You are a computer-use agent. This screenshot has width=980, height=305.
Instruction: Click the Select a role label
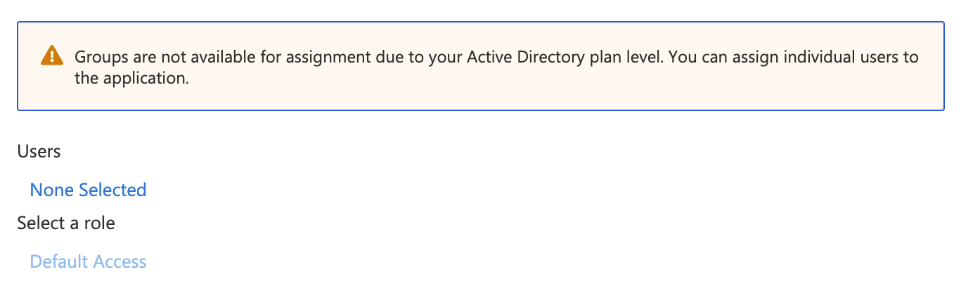[x=66, y=223]
